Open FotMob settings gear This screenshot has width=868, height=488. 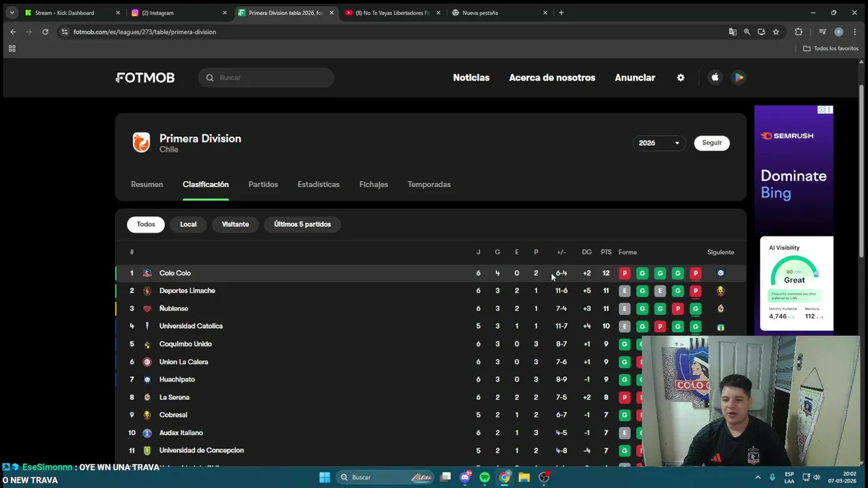click(681, 77)
